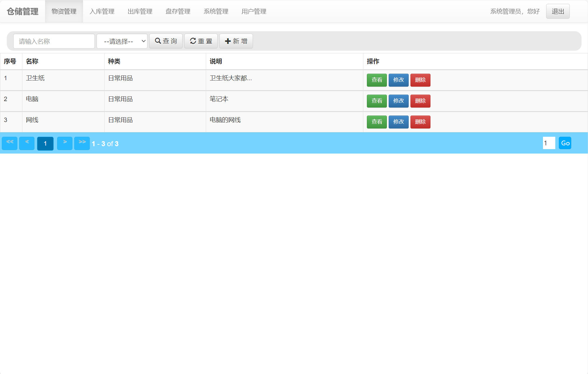Select page 1 in the pagination bar
The height and width of the screenshot is (374, 588).
click(x=45, y=143)
